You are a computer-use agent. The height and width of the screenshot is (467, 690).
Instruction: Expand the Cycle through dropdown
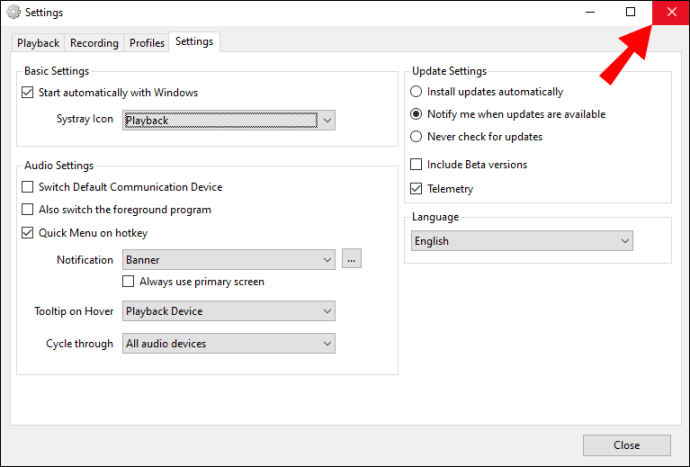(229, 344)
